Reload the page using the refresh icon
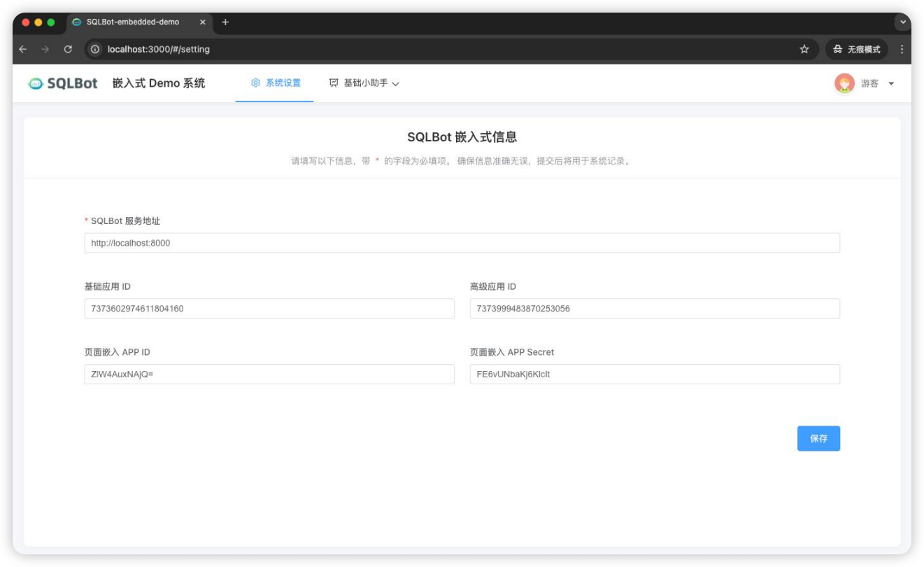Image resolution: width=924 pixels, height=567 pixels. coord(68,49)
